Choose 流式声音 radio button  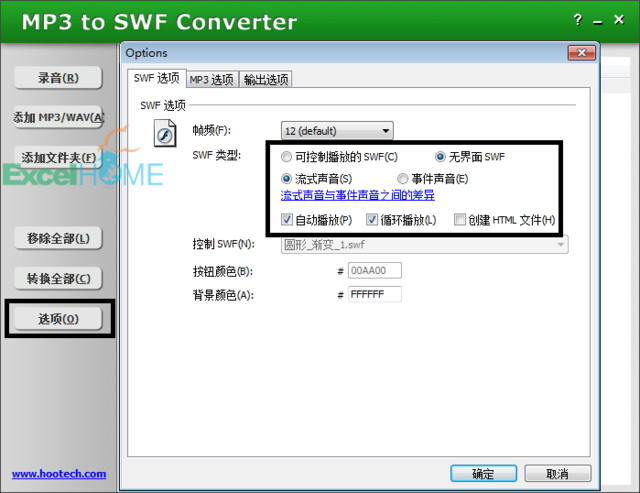(x=287, y=179)
